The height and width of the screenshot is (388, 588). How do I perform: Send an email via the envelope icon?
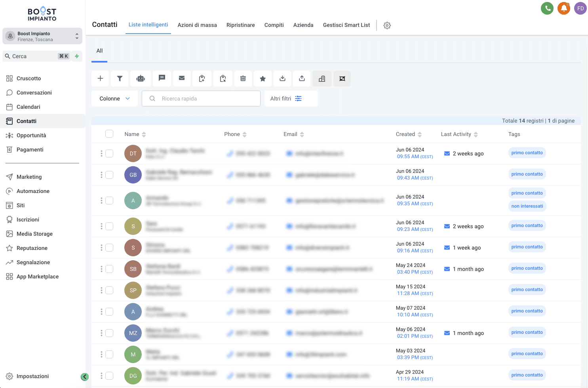[x=182, y=79]
